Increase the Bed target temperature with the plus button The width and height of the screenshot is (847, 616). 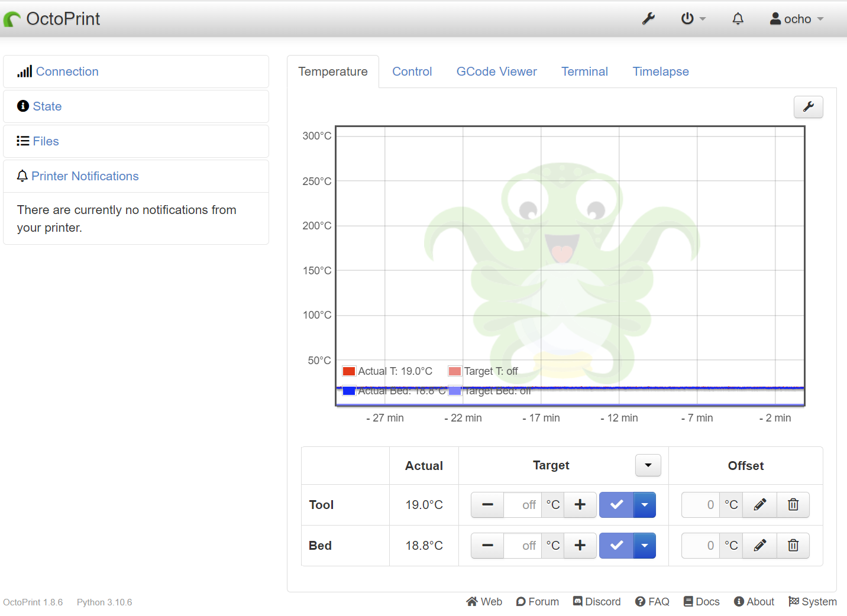(x=580, y=545)
